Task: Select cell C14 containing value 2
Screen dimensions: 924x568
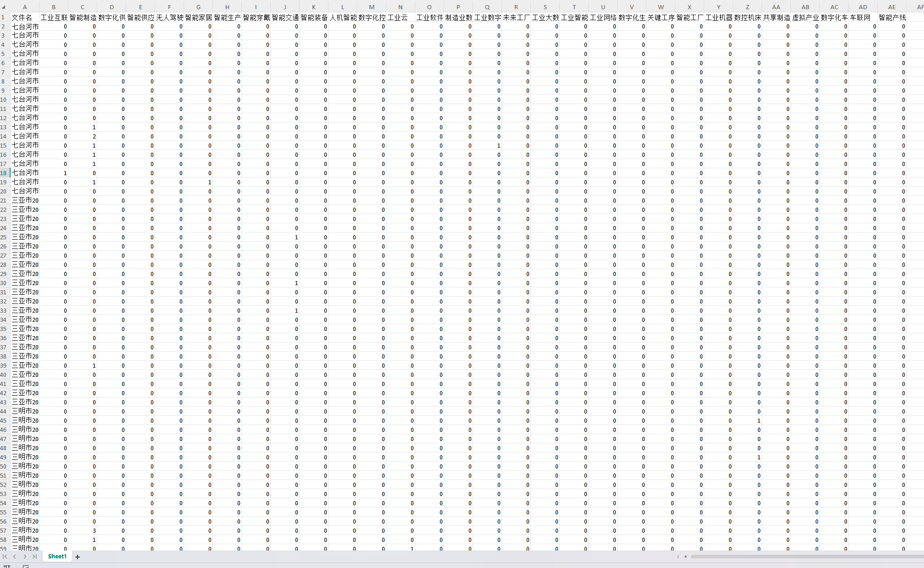Action: [83, 136]
